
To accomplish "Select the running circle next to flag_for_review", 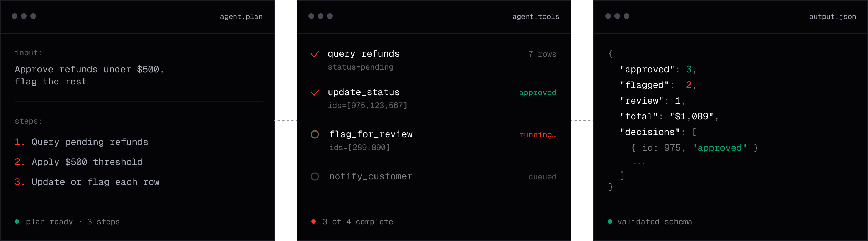I will (315, 134).
